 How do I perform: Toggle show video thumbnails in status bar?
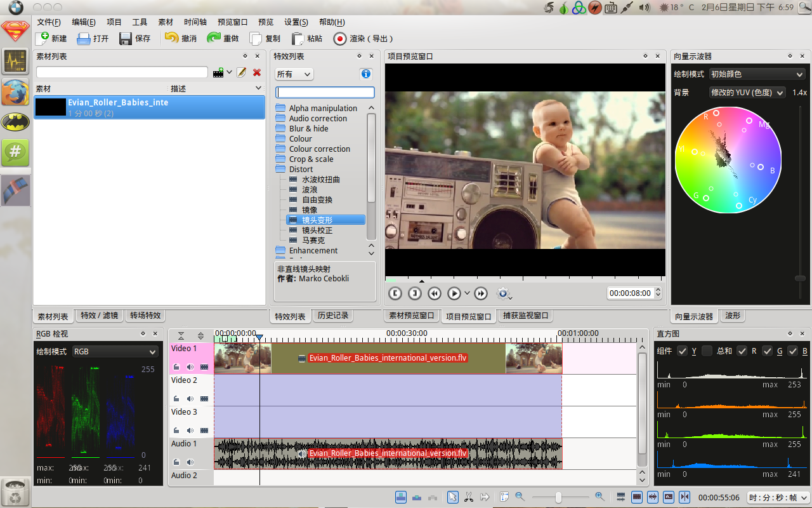(x=637, y=497)
